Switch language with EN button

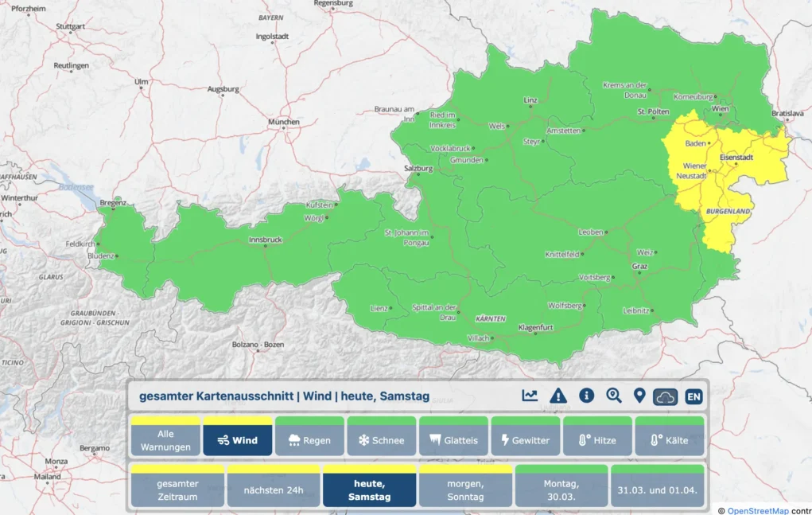(694, 397)
